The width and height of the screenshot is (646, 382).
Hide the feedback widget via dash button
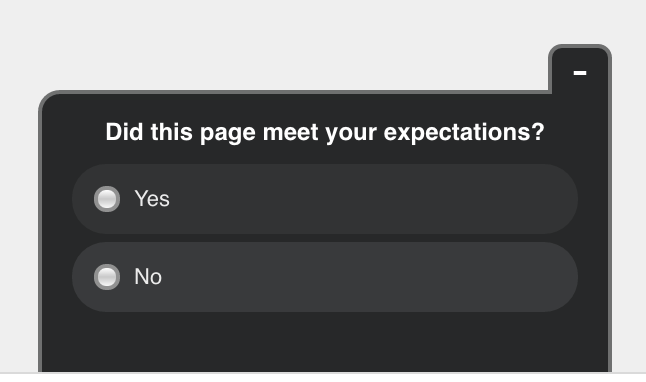click(580, 73)
